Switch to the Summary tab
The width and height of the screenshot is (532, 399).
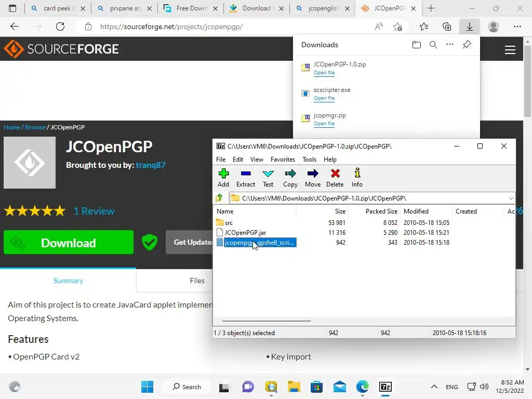[68, 281]
